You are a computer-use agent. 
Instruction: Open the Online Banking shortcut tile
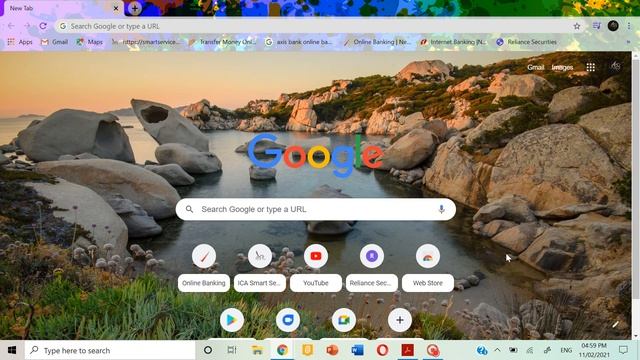click(204, 267)
